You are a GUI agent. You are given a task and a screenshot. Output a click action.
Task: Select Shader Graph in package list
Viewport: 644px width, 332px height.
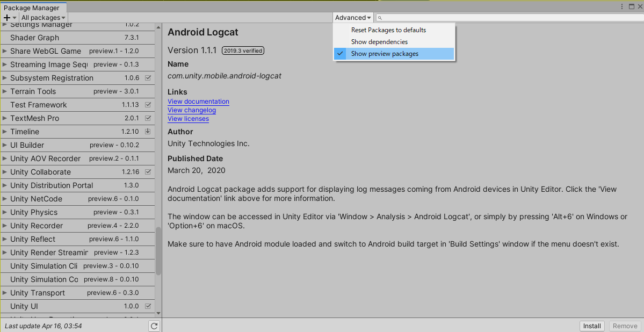point(77,38)
